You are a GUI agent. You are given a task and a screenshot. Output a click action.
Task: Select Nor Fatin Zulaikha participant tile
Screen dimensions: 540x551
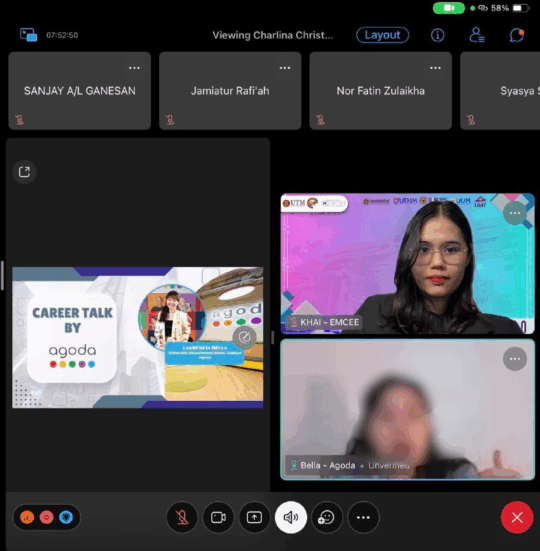[380, 91]
